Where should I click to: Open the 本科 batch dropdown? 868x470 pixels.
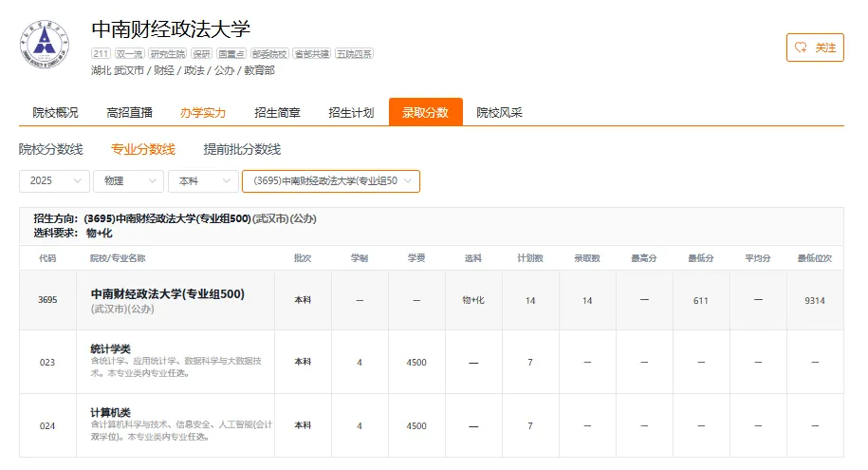(x=203, y=181)
